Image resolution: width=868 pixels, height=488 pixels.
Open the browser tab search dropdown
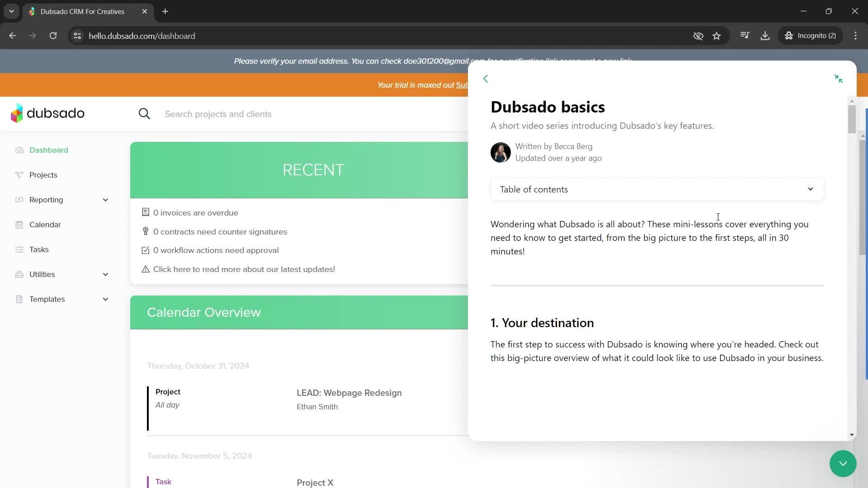click(11, 11)
